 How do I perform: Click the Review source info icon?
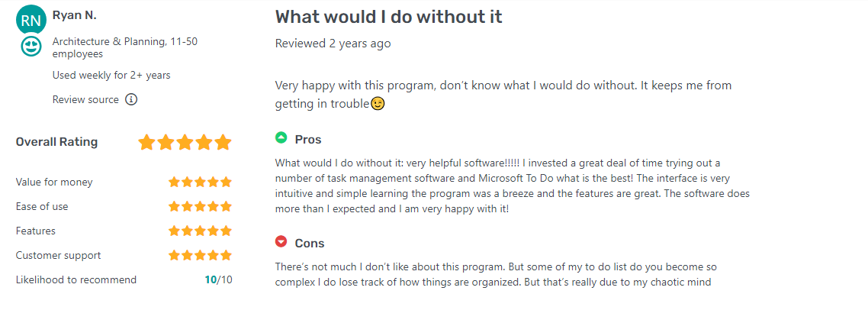tap(131, 99)
